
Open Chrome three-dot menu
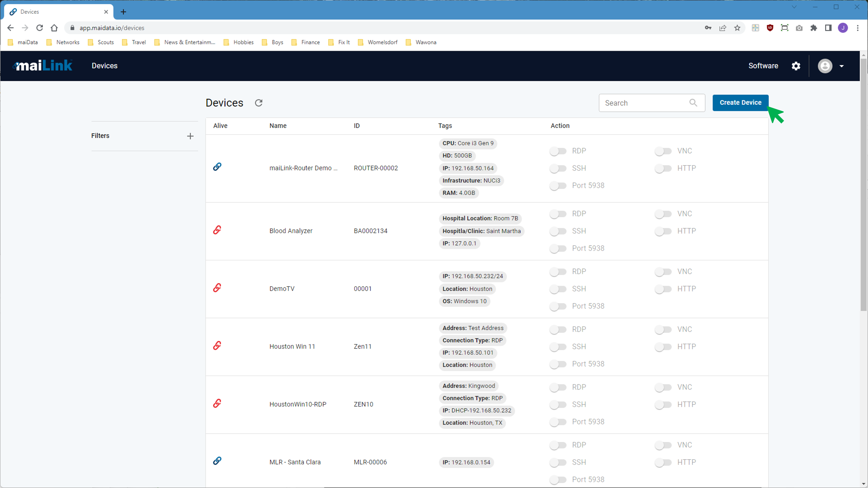[x=857, y=28]
